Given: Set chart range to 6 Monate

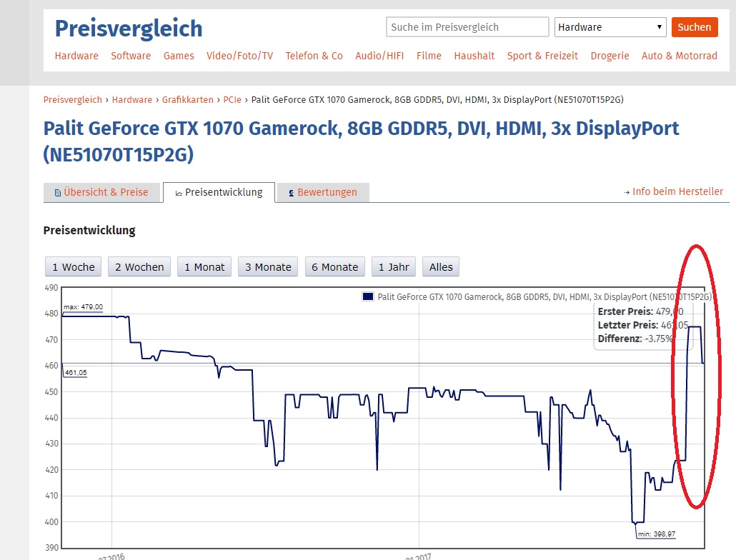Looking at the screenshot, I should (x=334, y=267).
